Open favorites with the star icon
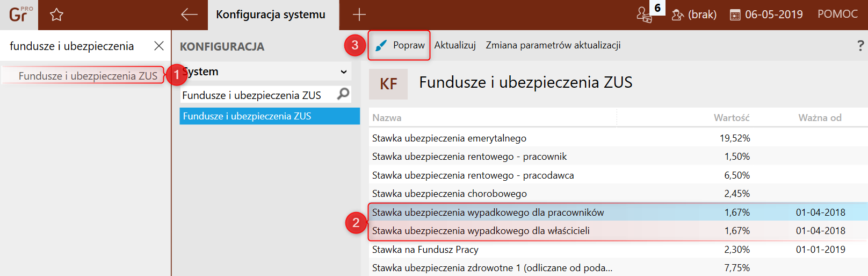The image size is (868, 276). click(x=56, y=15)
